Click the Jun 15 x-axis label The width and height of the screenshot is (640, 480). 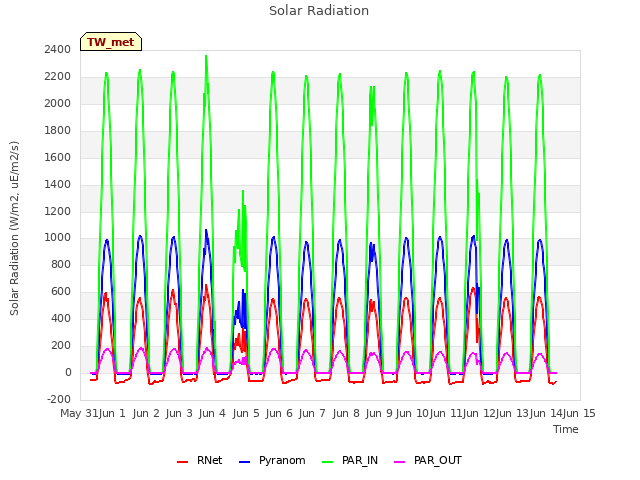[579, 413]
